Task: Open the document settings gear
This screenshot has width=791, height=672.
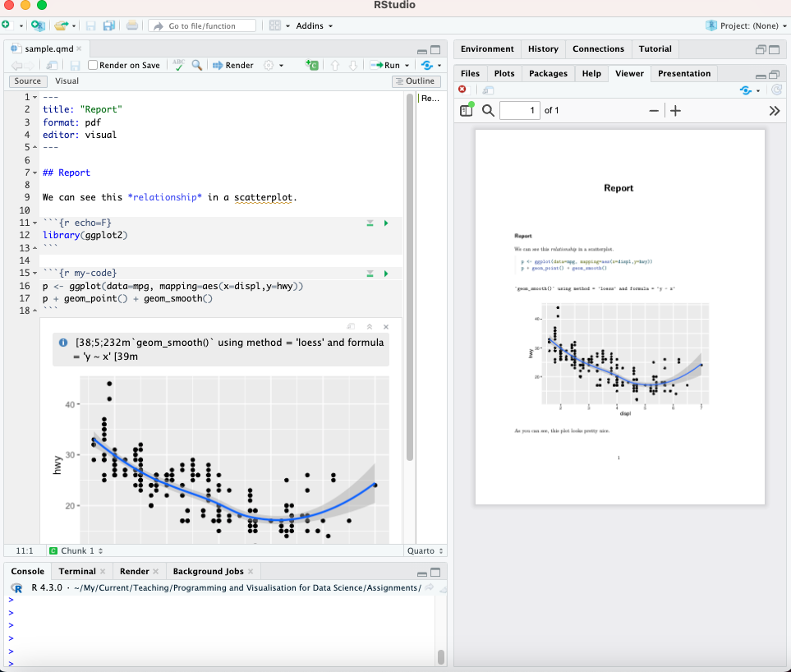Action: pos(269,65)
